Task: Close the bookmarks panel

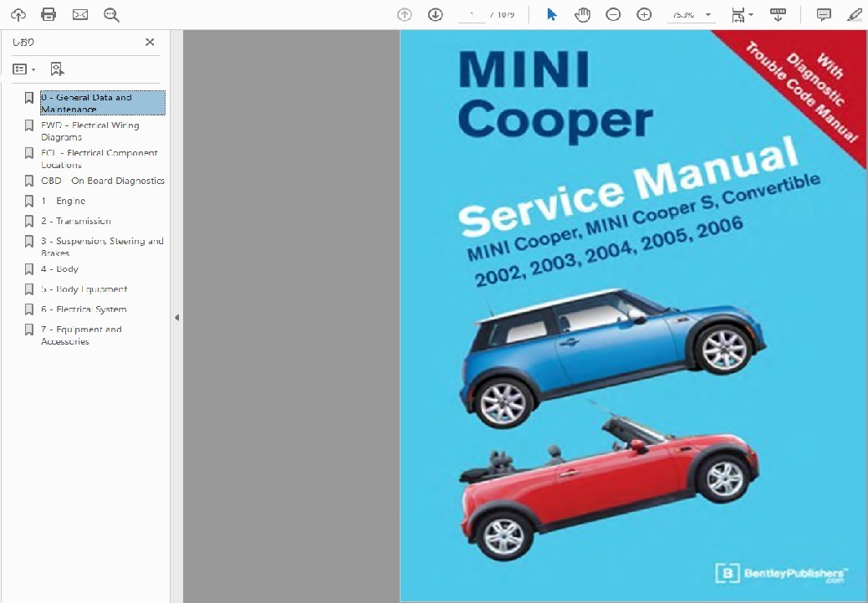Action: tap(150, 42)
